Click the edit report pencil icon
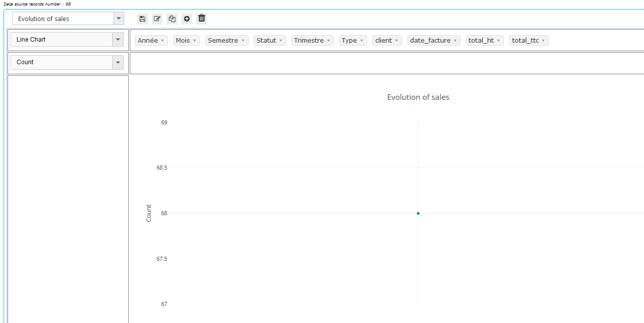This screenshot has width=644, height=323. tap(157, 19)
